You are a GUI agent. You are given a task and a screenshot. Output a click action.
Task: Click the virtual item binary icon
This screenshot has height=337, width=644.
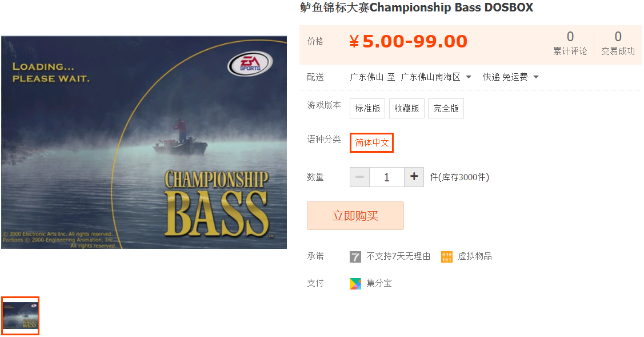pyautogui.click(x=447, y=257)
